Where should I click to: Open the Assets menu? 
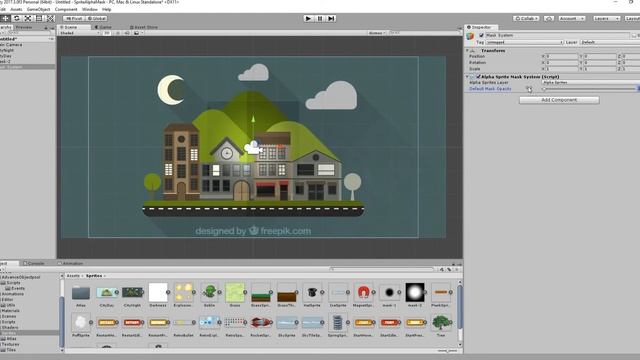[x=16, y=9]
